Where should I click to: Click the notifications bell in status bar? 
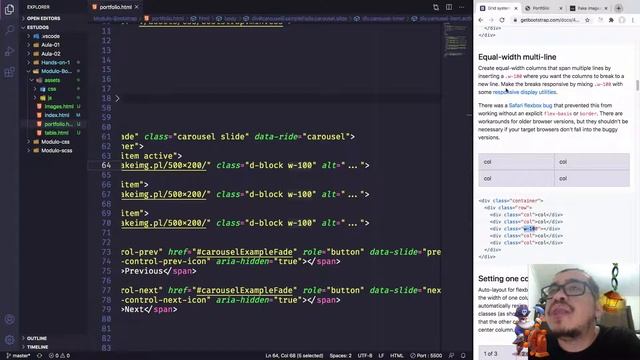[x=463, y=356]
